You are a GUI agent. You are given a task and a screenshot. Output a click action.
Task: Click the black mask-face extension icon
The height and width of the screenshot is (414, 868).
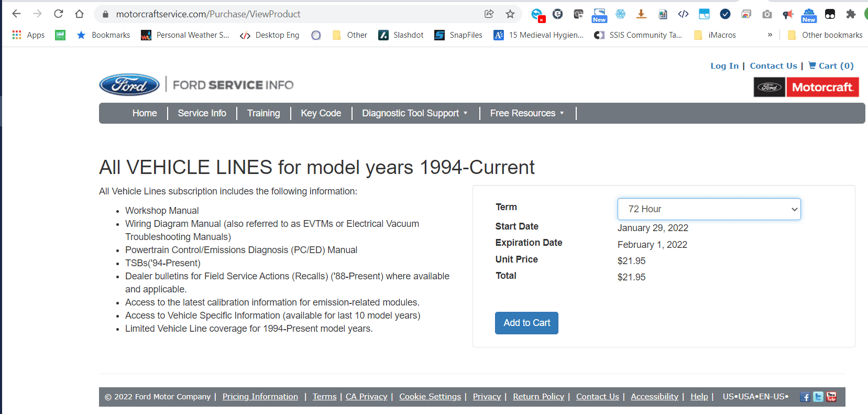[x=830, y=14]
